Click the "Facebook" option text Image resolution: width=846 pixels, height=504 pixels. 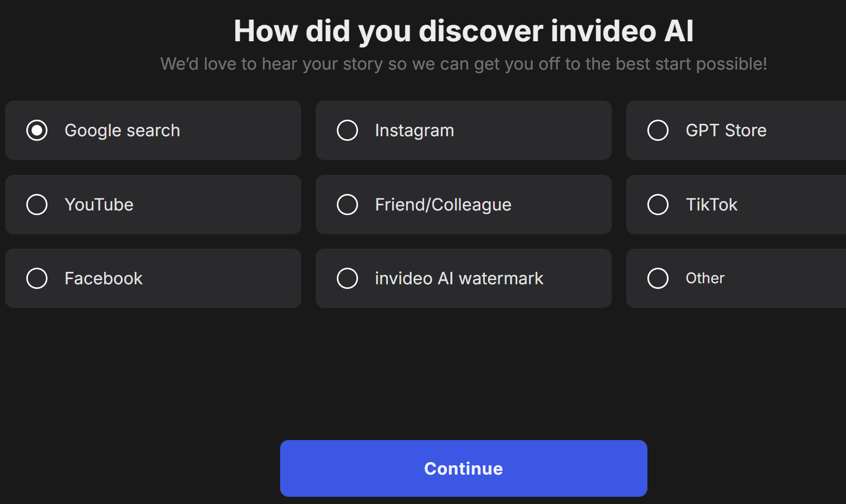[x=104, y=279]
